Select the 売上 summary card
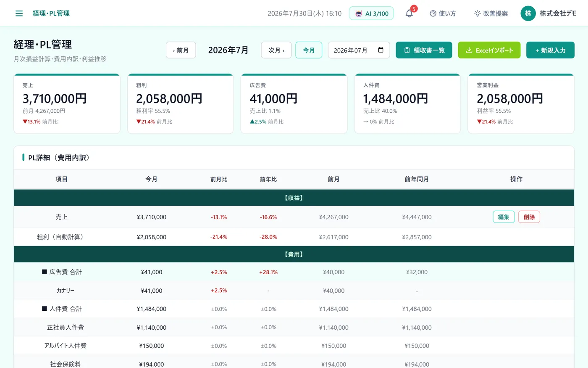Viewport: 588px width, 368px height. [x=67, y=104]
